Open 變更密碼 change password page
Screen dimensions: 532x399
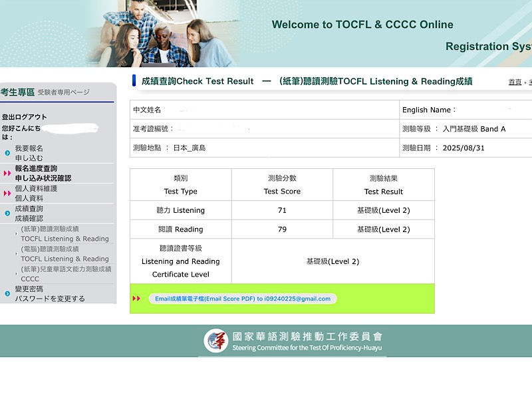click(50, 294)
